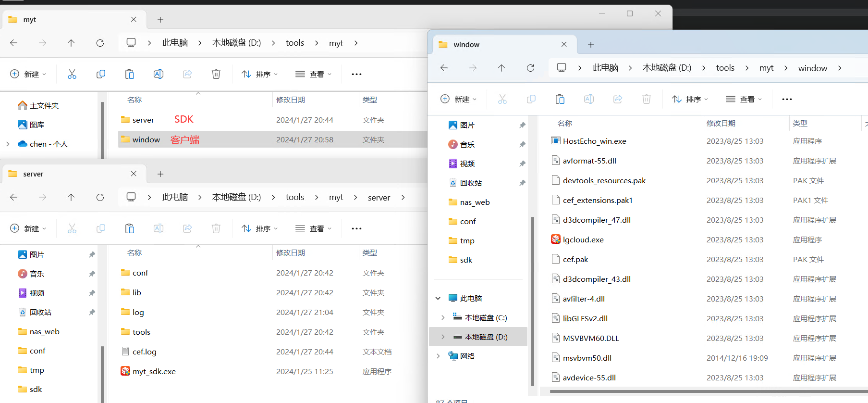Click the paste icon in window folder toolbar
The height and width of the screenshot is (403, 868).
point(560,99)
